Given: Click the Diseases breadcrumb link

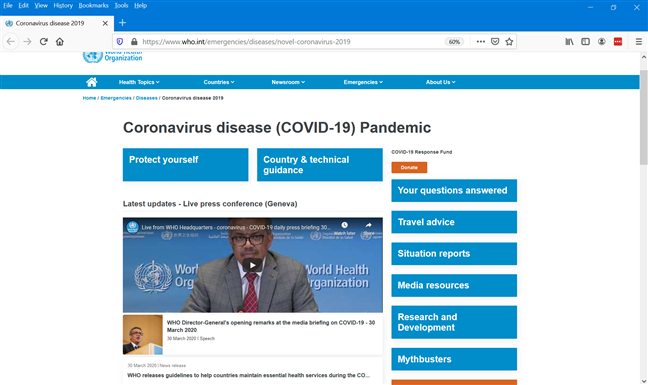Looking at the screenshot, I should [147, 98].
